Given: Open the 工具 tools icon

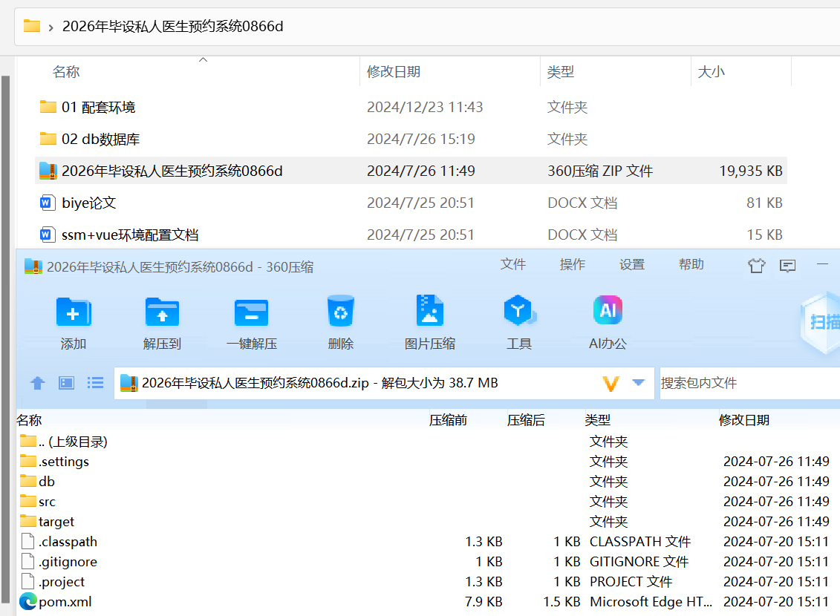Looking at the screenshot, I should pos(519,310).
